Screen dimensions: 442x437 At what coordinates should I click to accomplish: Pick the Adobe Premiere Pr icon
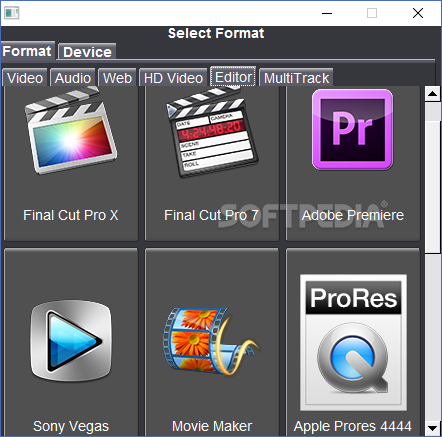point(352,129)
